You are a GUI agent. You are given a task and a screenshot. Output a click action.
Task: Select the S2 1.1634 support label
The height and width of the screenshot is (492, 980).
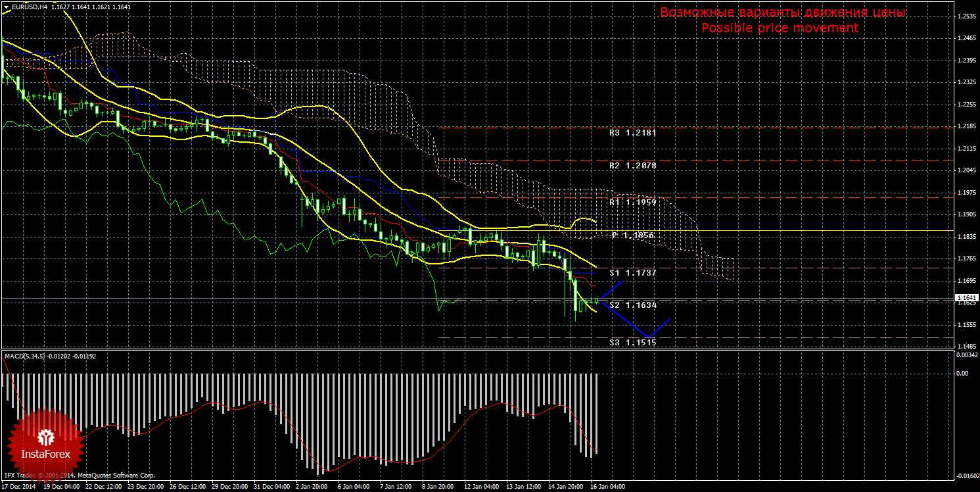coord(632,305)
